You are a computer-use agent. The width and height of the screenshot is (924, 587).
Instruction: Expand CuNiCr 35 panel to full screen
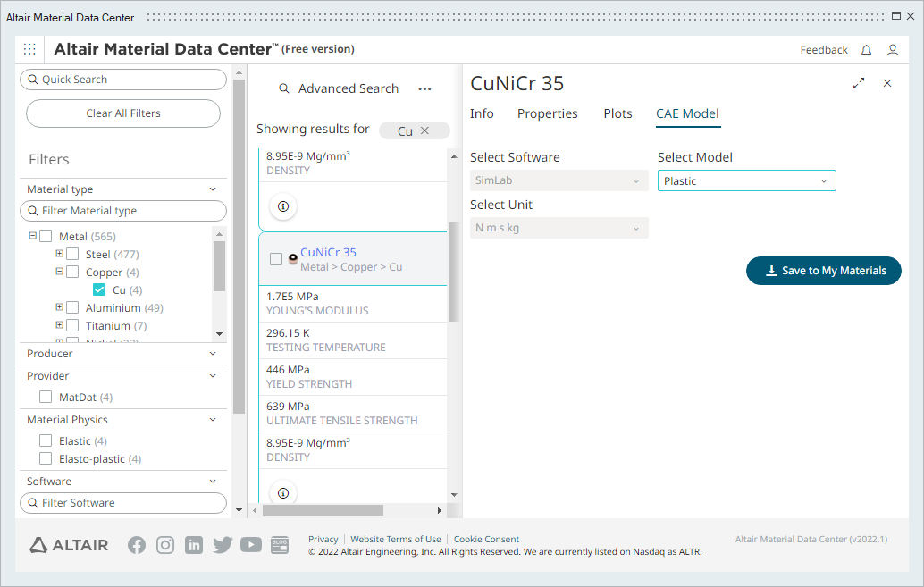tap(859, 83)
